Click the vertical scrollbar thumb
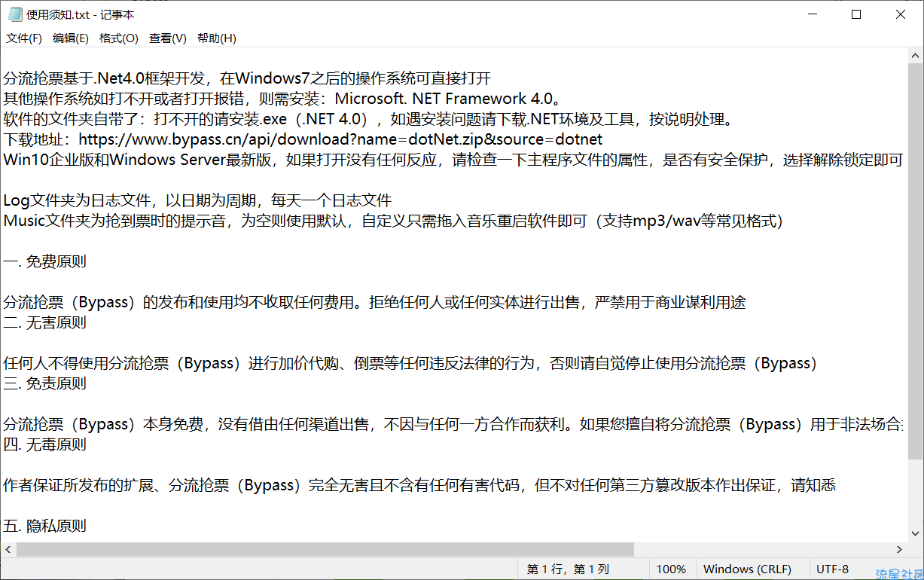The height and width of the screenshot is (580, 924). coord(914,261)
